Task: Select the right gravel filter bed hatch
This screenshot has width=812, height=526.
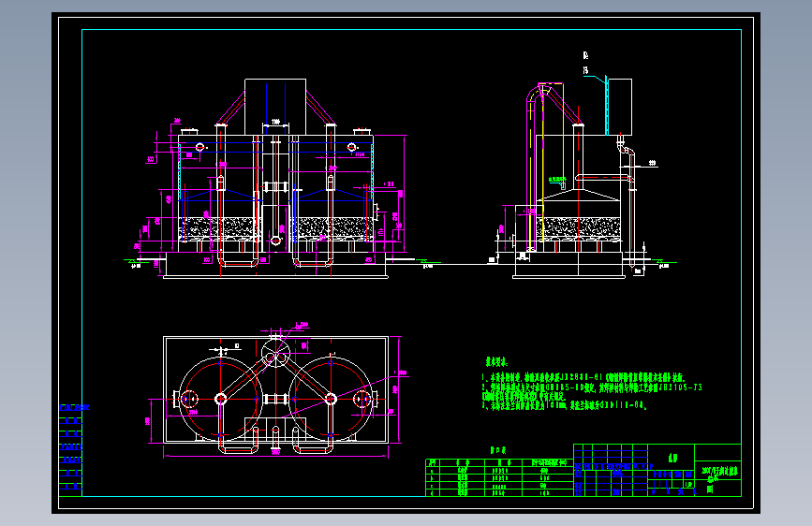Action: 332,228
